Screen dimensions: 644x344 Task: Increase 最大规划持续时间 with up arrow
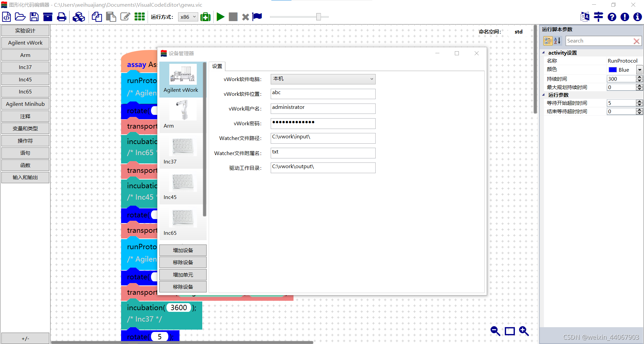click(x=640, y=85)
